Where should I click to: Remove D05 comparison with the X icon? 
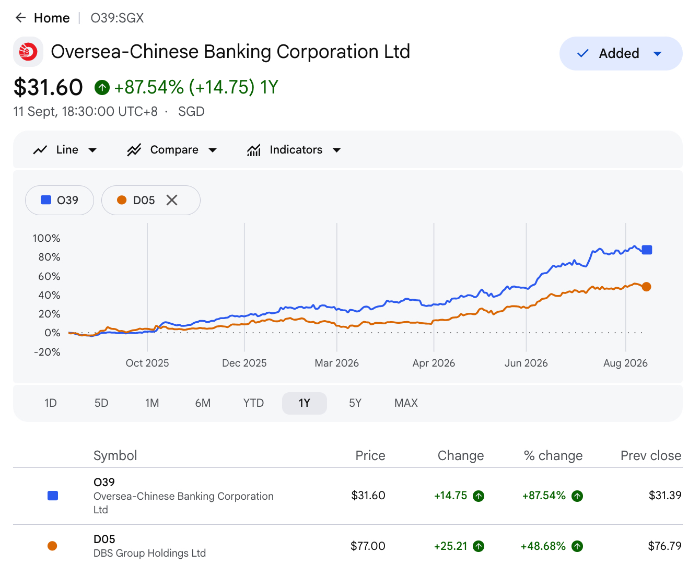pyautogui.click(x=172, y=200)
